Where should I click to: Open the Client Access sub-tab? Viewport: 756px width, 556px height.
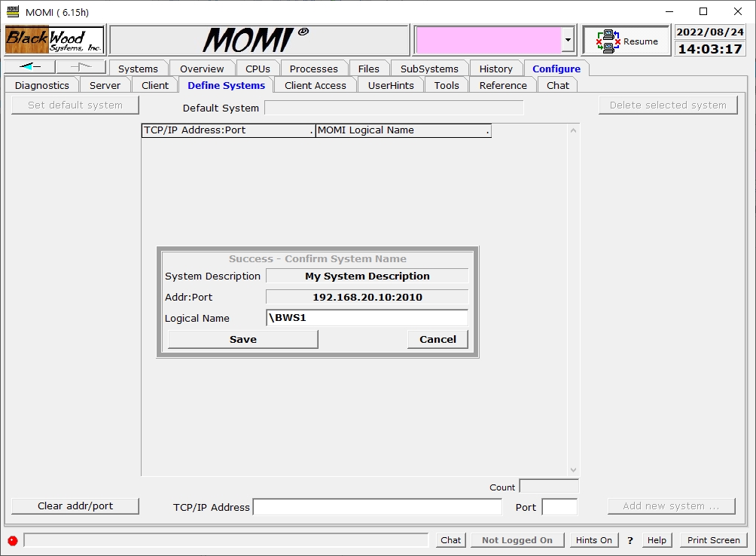tap(316, 85)
